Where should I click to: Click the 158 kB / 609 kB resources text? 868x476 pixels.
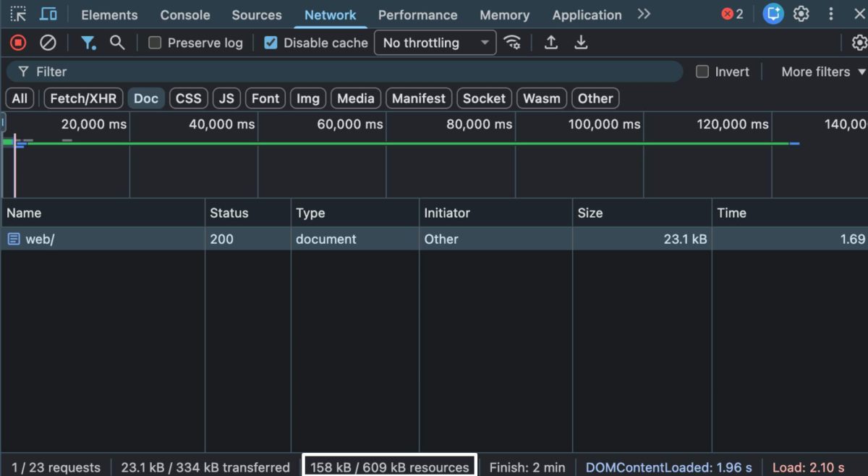pos(389,467)
